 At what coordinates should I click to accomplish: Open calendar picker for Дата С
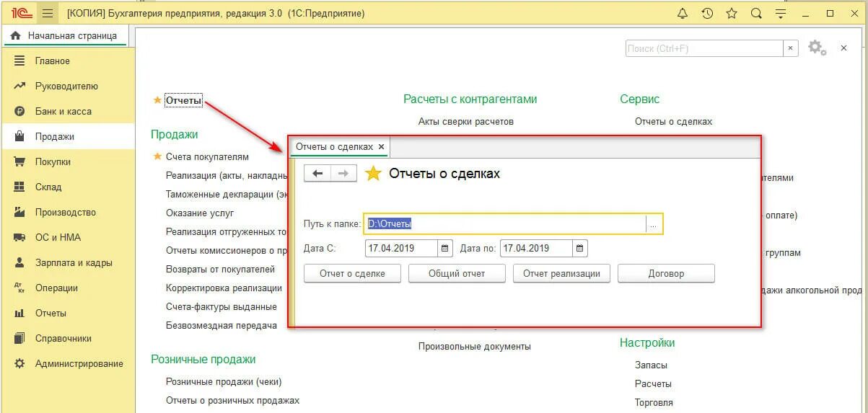[x=444, y=248]
